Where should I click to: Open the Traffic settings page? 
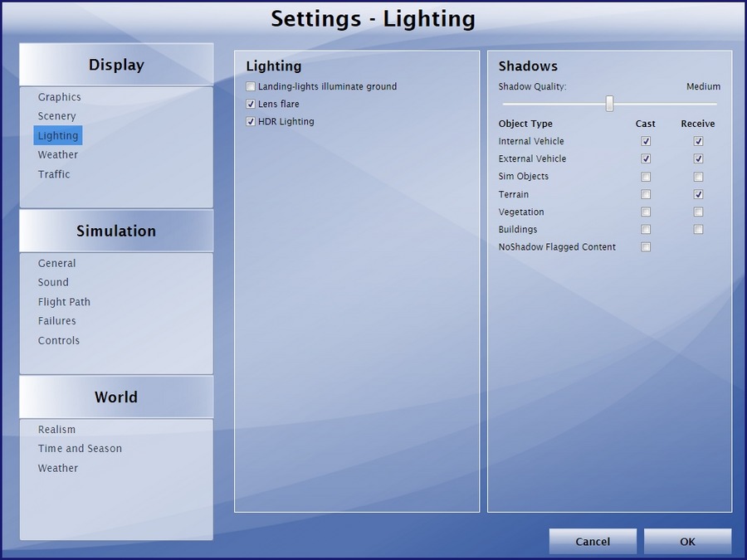click(x=54, y=174)
